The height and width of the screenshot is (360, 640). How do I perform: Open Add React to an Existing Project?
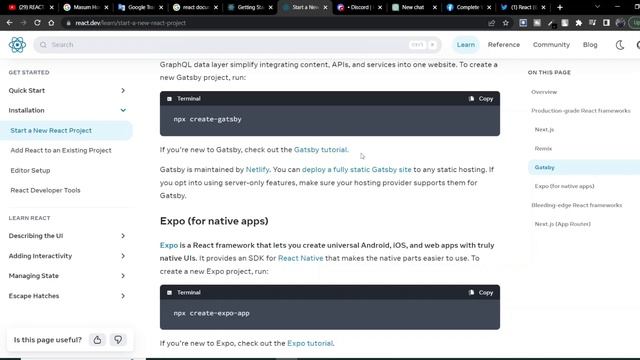pyautogui.click(x=61, y=150)
